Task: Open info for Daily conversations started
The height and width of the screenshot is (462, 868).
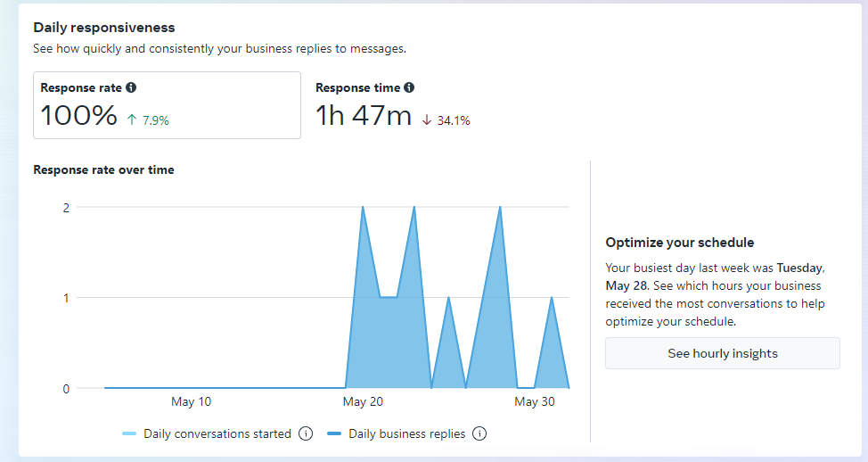Action: click(306, 434)
